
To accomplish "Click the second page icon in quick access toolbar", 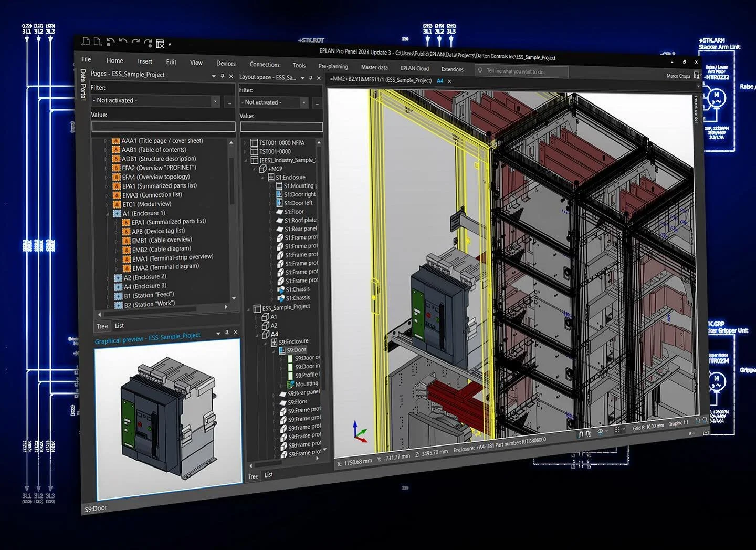I will tap(97, 42).
